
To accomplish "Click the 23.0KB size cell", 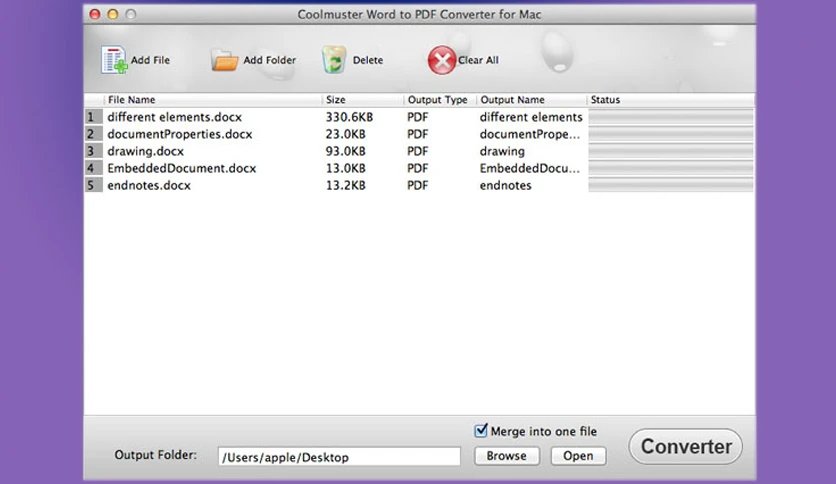I will (345, 134).
